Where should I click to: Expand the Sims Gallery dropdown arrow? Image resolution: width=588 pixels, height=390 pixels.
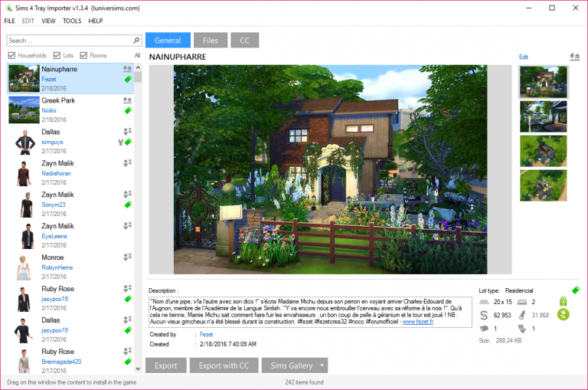[x=322, y=365]
